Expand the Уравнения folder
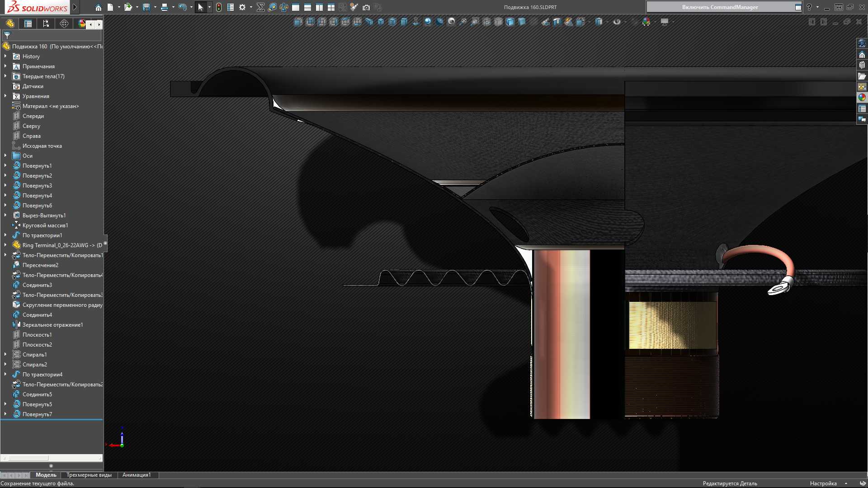Screen dimensions: 868x488 click(5, 96)
